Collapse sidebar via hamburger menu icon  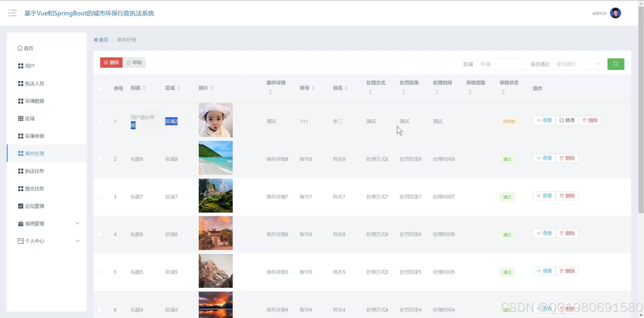pyautogui.click(x=12, y=13)
